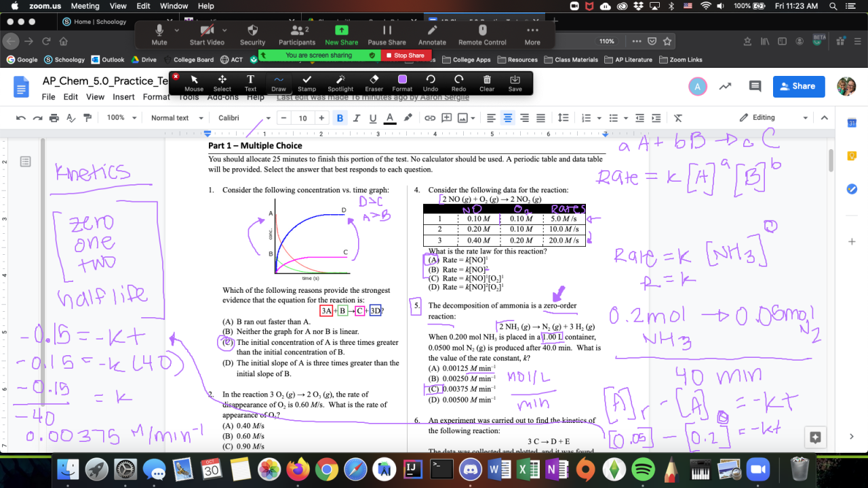Open the Normal text style dropdown
Screen dimensions: 868x488
(178, 118)
